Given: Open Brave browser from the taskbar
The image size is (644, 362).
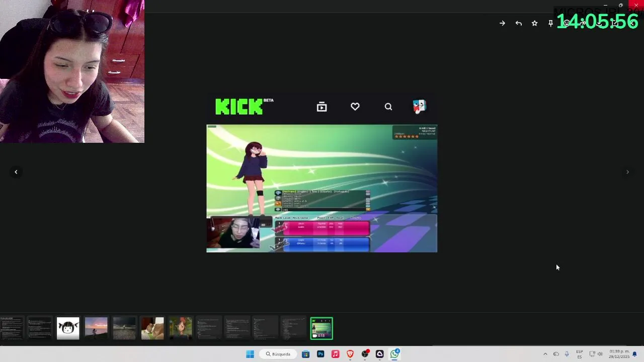Looking at the screenshot, I should 350,354.
